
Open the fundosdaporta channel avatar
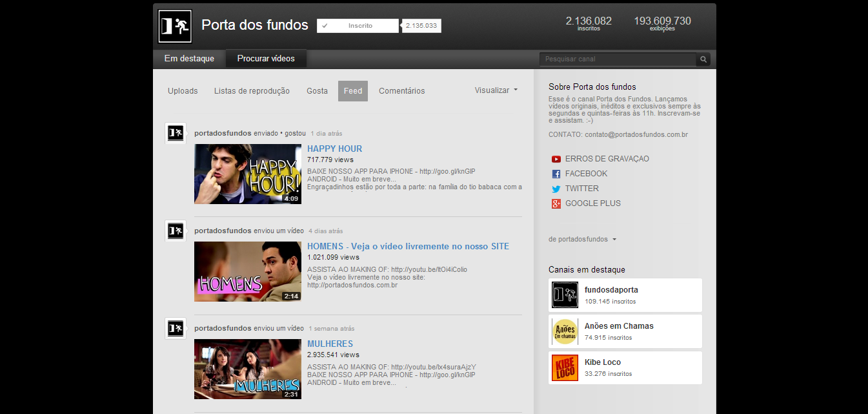[x=565, y=295]
